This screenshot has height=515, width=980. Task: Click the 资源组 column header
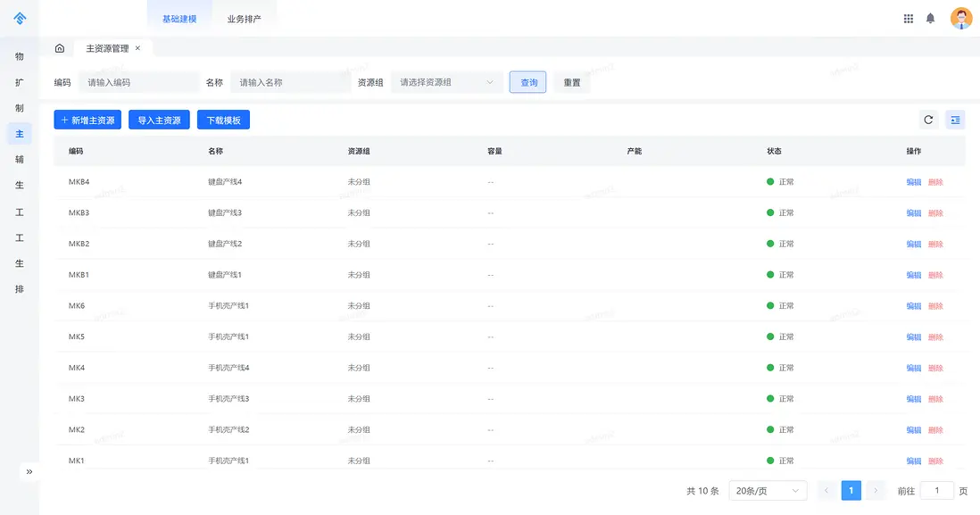coord(359,151)
